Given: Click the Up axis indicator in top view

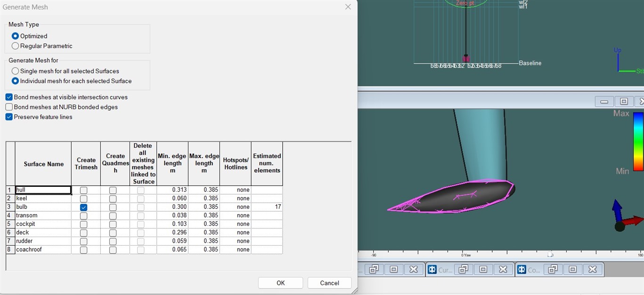Looking at the screenshot, I should tap(618, 50).
